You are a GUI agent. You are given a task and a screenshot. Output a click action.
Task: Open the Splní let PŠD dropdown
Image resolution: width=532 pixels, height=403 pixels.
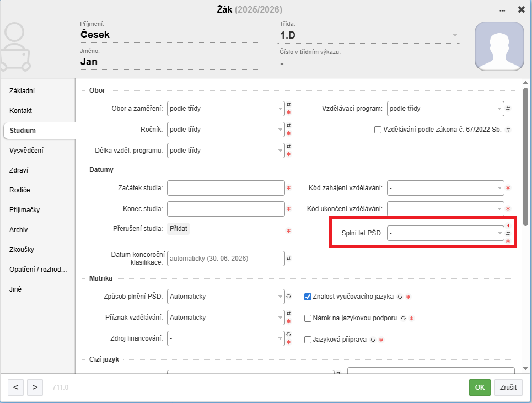coord(445,233)
